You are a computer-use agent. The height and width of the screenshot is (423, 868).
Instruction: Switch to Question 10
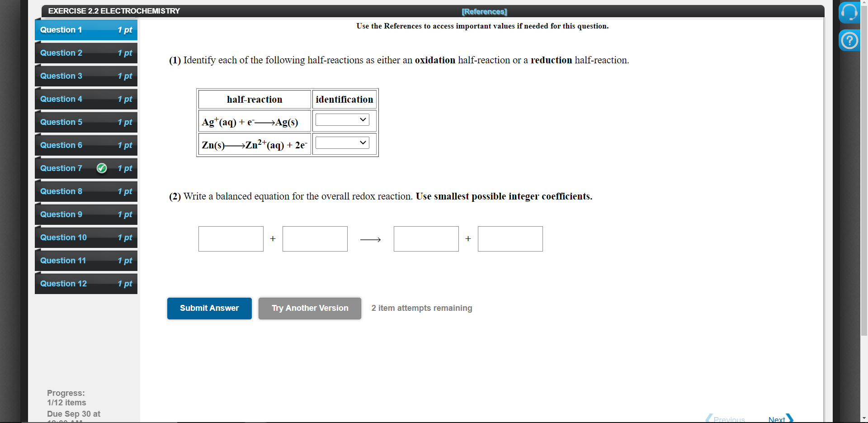pos(85,238)
